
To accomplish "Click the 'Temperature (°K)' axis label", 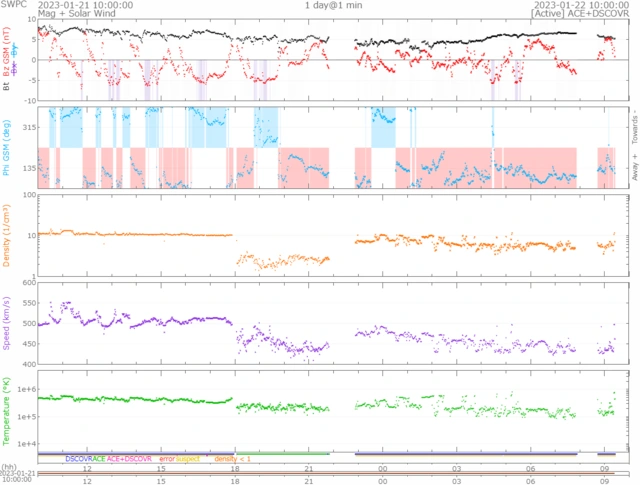I will pyautogui.click(x=6, y=411).
